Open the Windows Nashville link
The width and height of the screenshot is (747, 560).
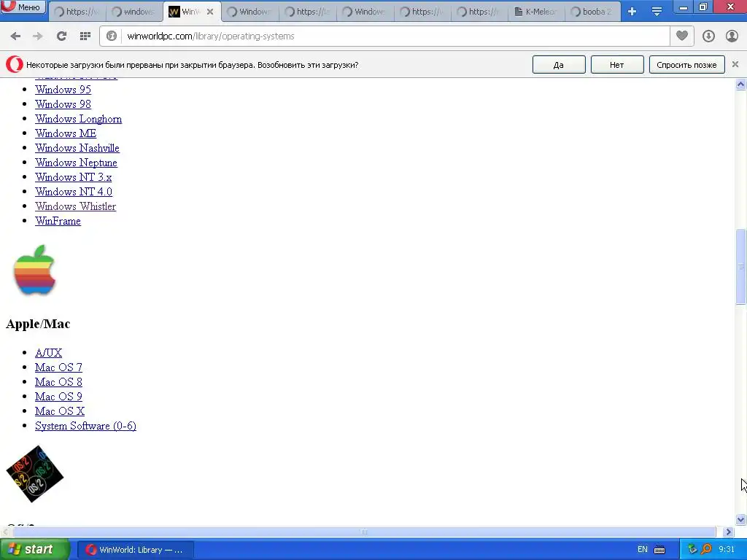77,148
